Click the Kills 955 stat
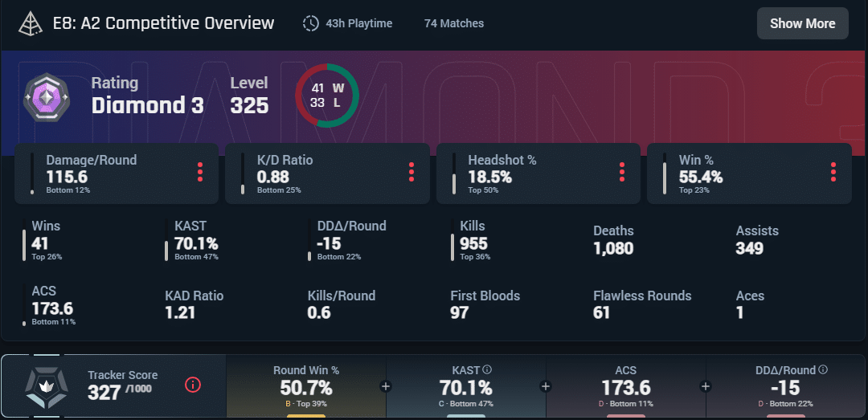This screenshot has height=420, width=868. pos(473,239)
